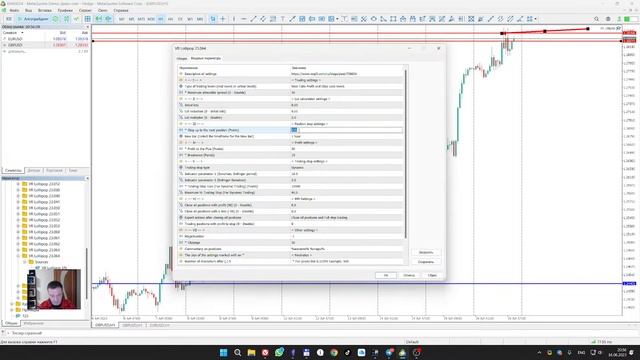Edit the Step up to next position value field
This screenshot has height=360, width=640.
(346, 130)
